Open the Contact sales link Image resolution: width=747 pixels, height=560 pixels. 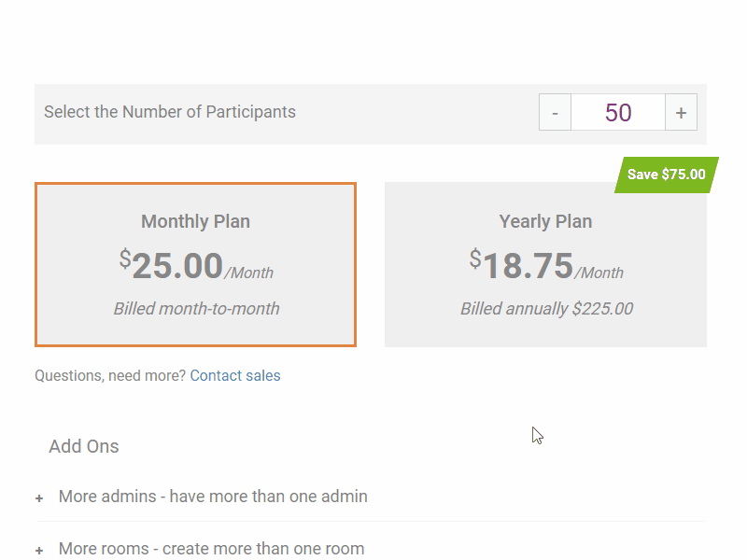point(235,376)
